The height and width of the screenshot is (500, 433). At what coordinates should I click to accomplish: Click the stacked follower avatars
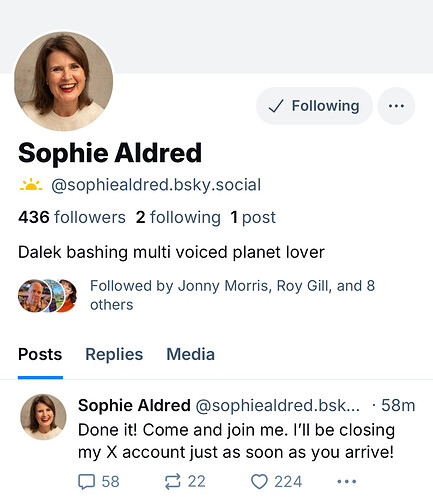click(x=47, y=296)
